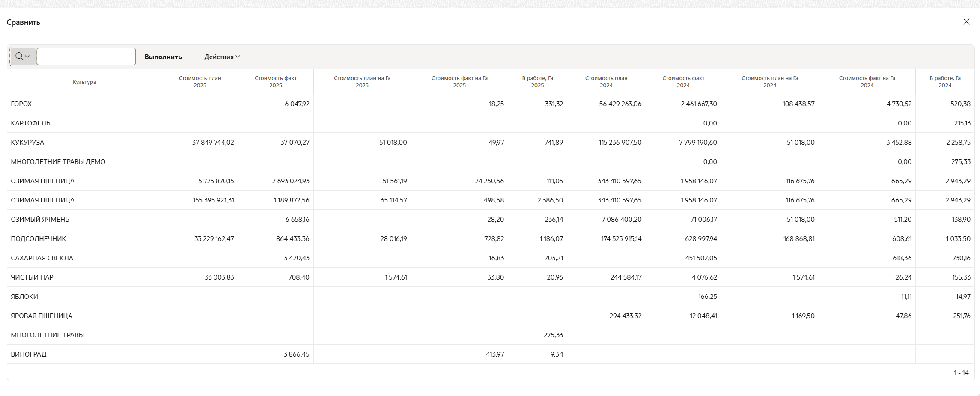Click the В работе, Га 2025 header

[537, 82]
